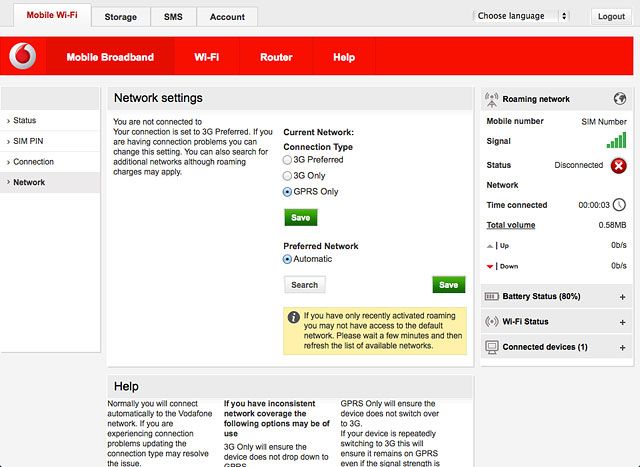Save the preferred network setting
The image size is (640, 467).
point(449,285)
